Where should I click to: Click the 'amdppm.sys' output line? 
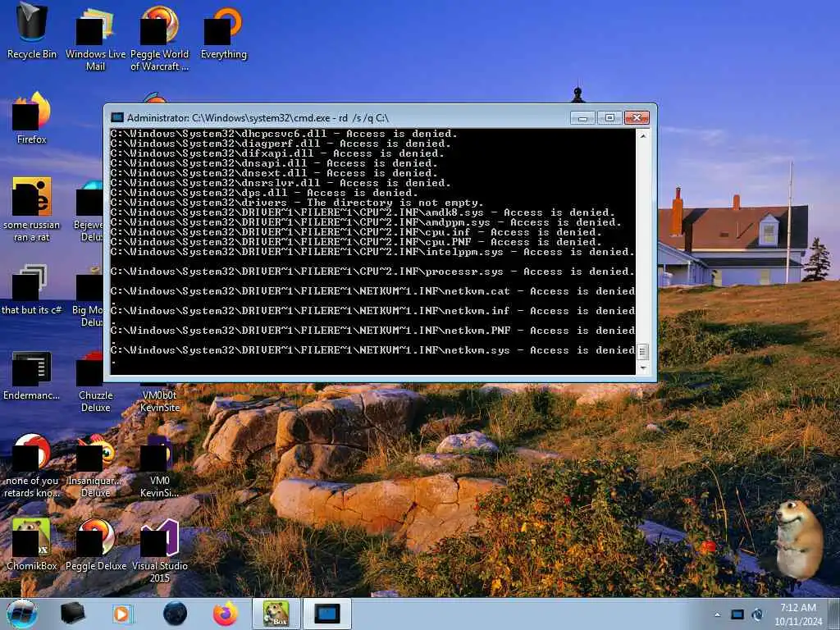click(x=366, y=222)
